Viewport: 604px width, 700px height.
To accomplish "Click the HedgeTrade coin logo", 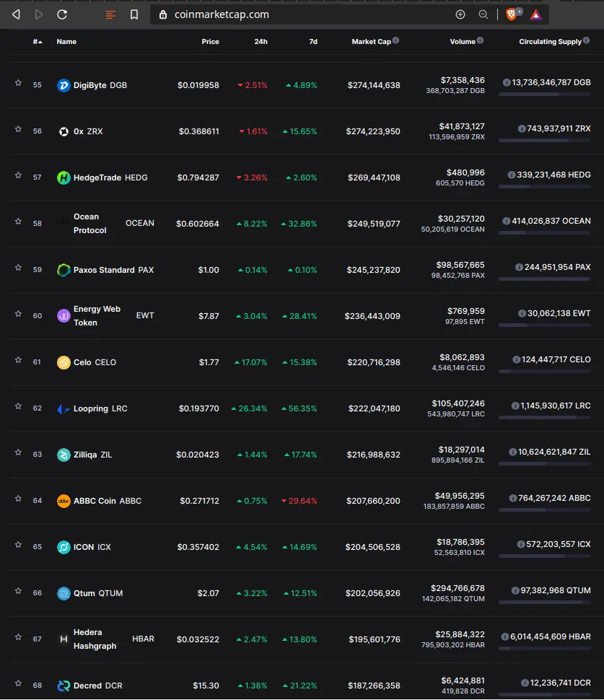I will (64, 178).
